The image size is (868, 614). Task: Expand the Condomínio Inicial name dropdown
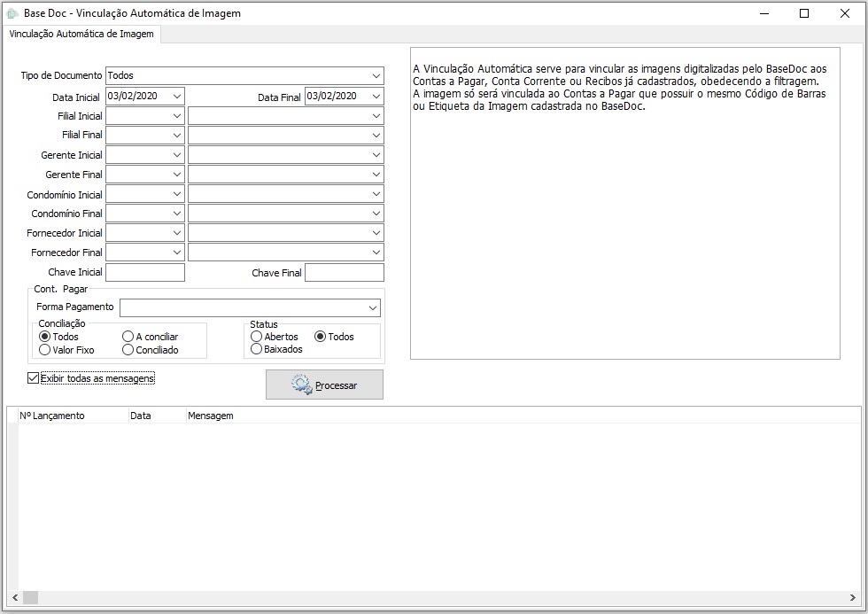point(376,194)
